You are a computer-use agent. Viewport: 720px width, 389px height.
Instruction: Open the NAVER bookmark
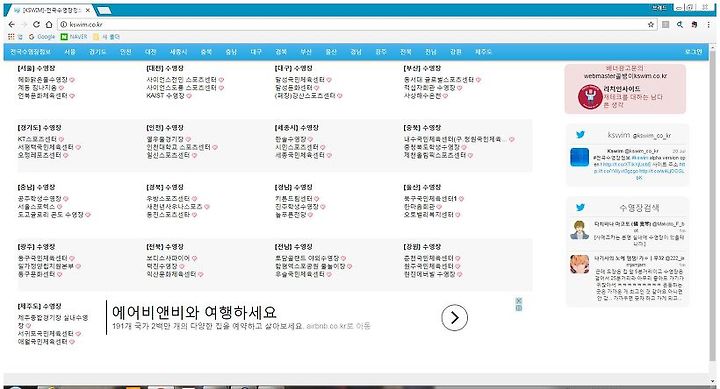(74, 36)
